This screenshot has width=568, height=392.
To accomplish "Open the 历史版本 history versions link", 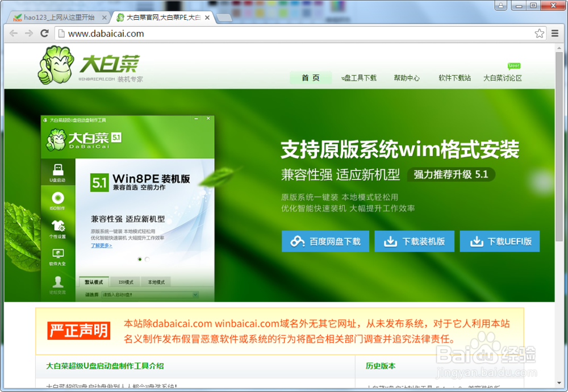I will (381, 366).
